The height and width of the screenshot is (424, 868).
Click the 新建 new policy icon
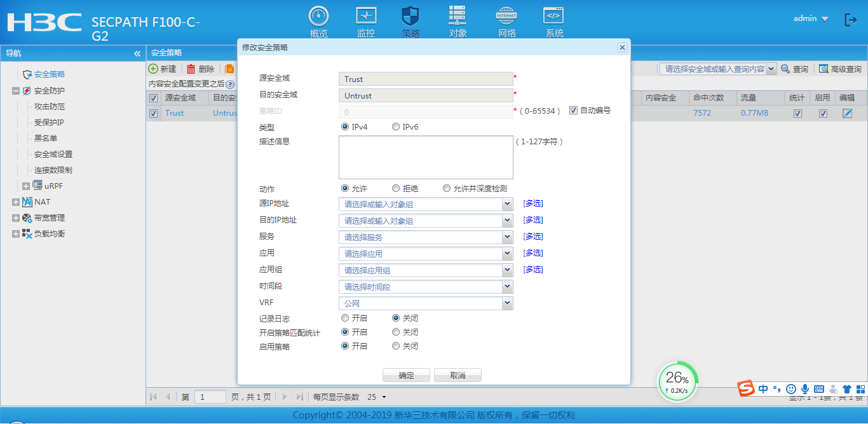[153, 69]
